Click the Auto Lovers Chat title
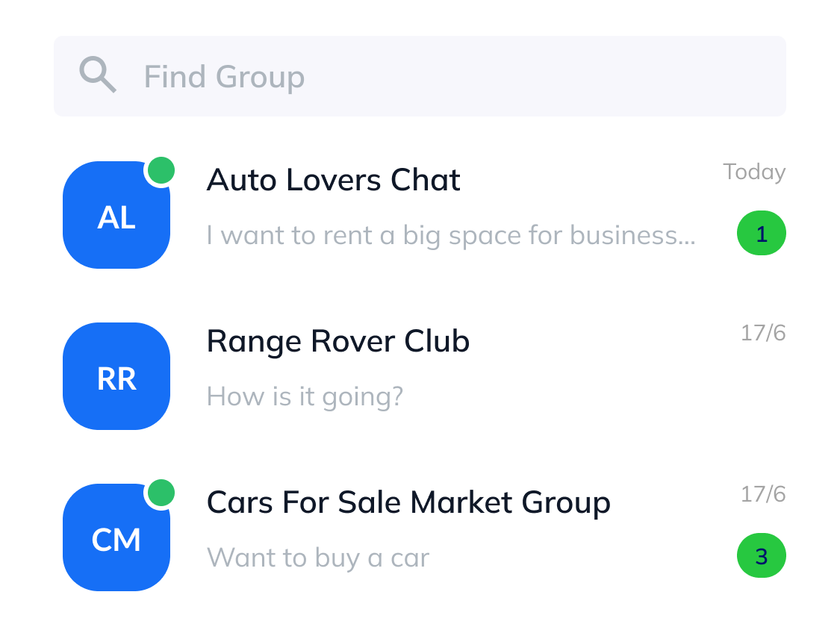The height and width of the screenshot is (636, 840). (333, 179)
